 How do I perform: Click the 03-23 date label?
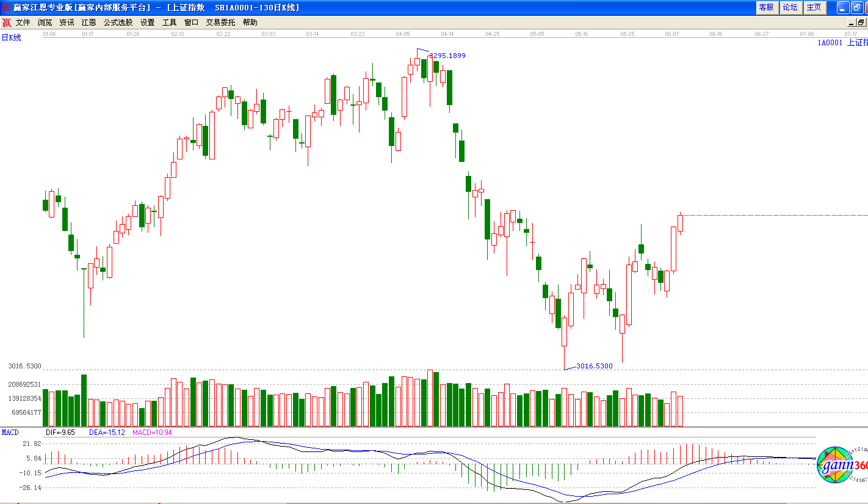(x=358, y=34)
